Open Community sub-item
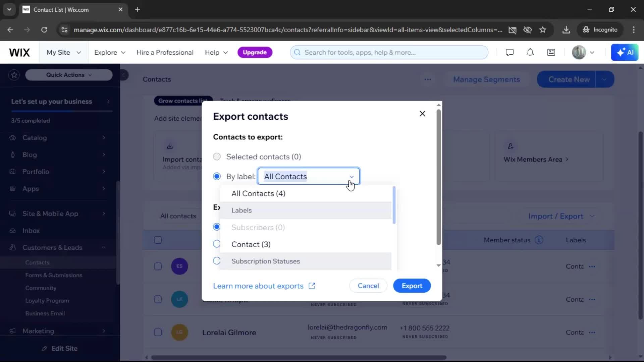 pos(41,288)
